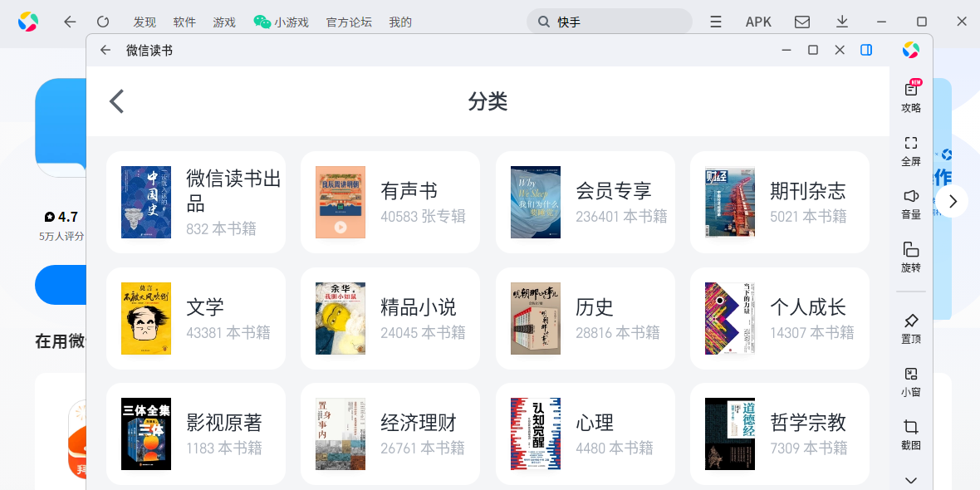Image resolution: width=980 pixels, height=490 pixels.
Task: Open the 游戏 tab
Action: tap(224, 22)
